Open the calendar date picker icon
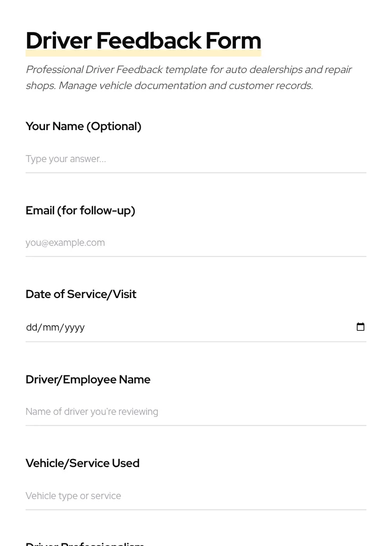This screenshot has width=392, height=546. click(x=361, y=327)
